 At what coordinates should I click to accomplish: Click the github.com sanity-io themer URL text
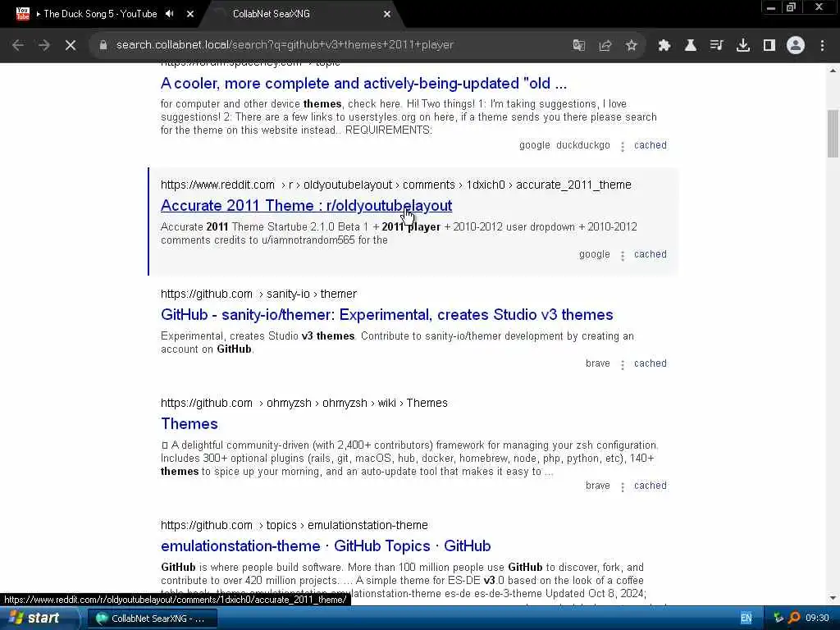pyautogui.click(x=258, y=294)
